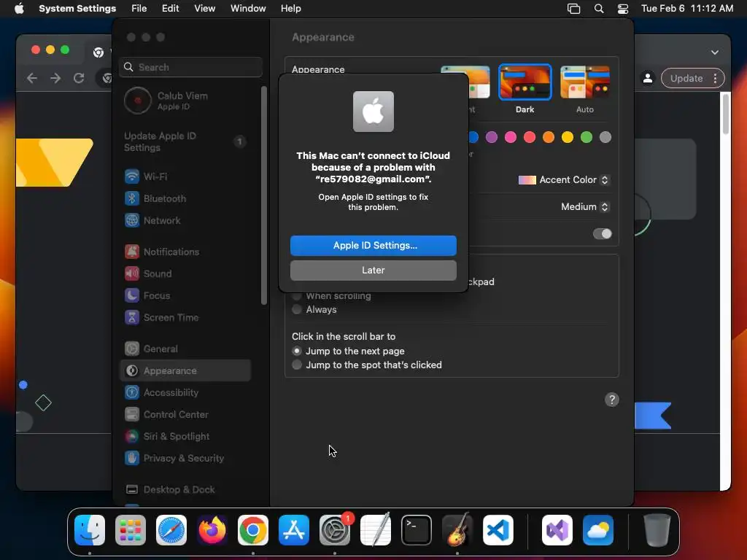747x560 pixels.
Task: Open Chrome profile icon
Action: click(x=648, y=78)
